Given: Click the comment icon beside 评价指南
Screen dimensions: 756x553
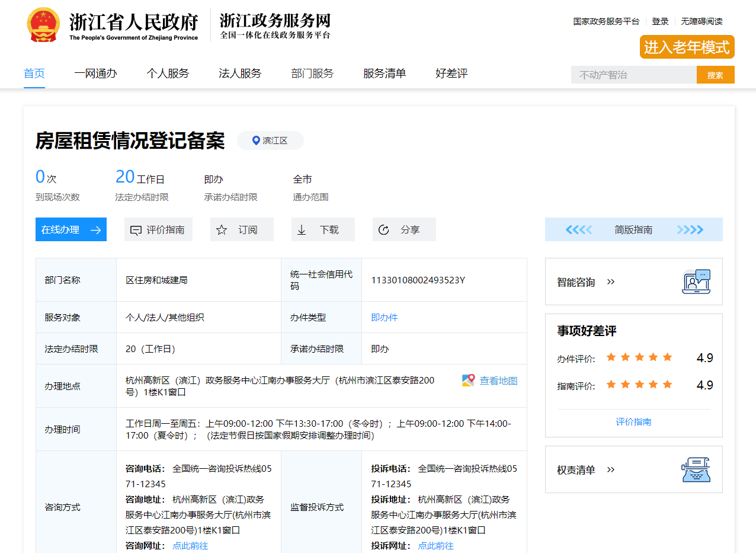Looking at the screenshot, I should [136, 230].
